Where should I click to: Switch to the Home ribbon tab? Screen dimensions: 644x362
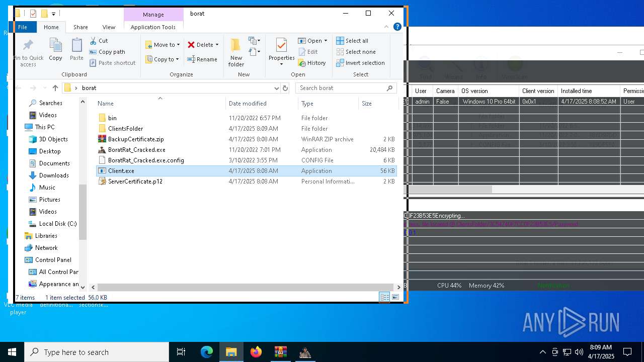coord(51,27)
